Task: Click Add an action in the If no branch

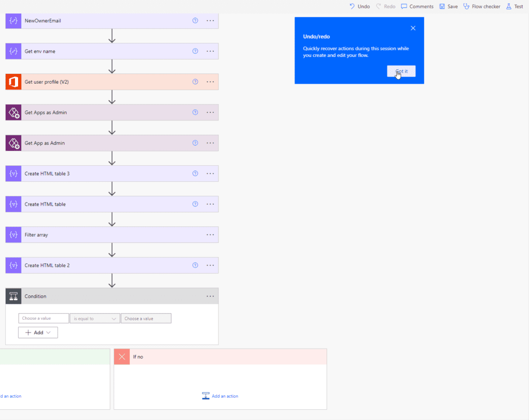Action: tap(220, 396)
